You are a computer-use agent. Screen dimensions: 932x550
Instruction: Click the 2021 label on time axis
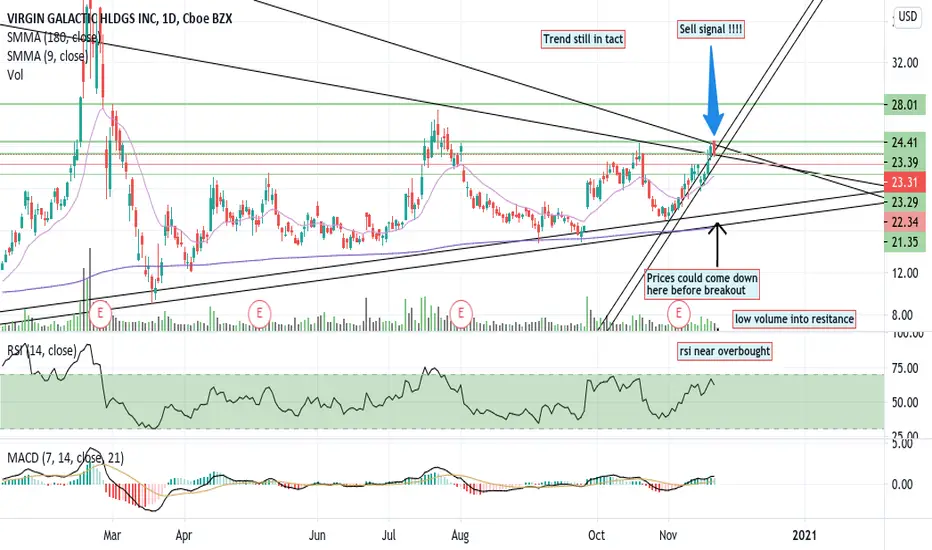[x=804, y=535]
